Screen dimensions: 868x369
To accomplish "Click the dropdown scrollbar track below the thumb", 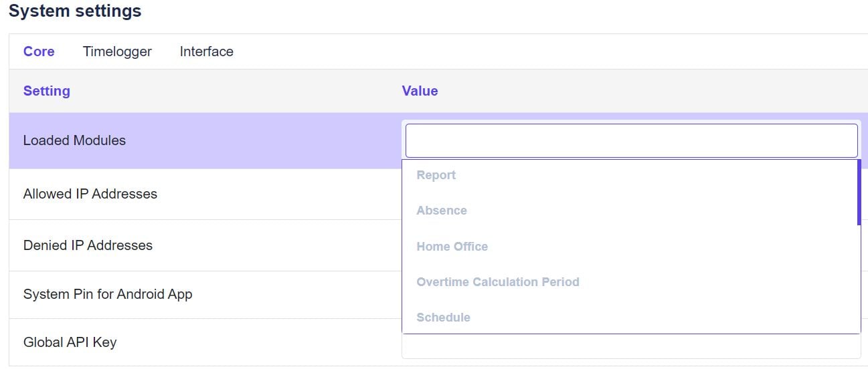I will pos(859,281).
